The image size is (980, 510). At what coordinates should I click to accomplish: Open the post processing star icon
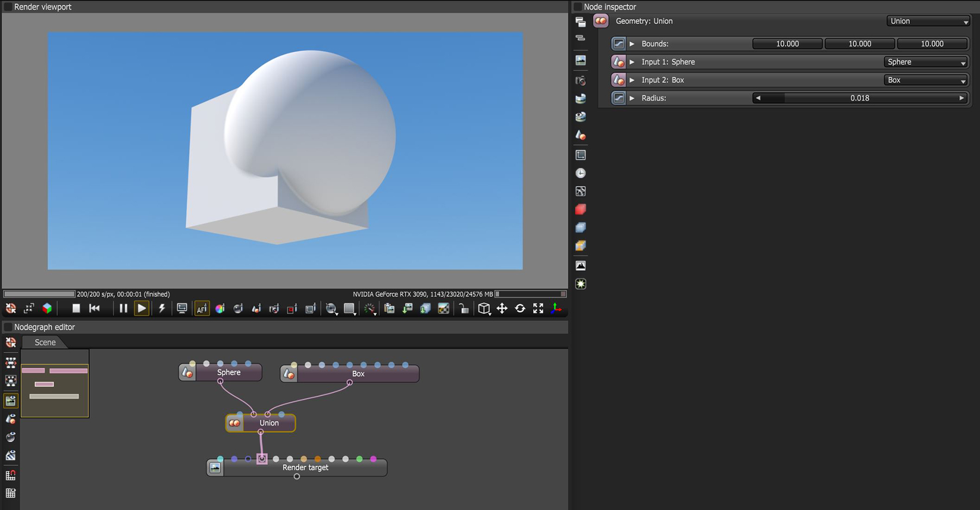click(580, 284)
